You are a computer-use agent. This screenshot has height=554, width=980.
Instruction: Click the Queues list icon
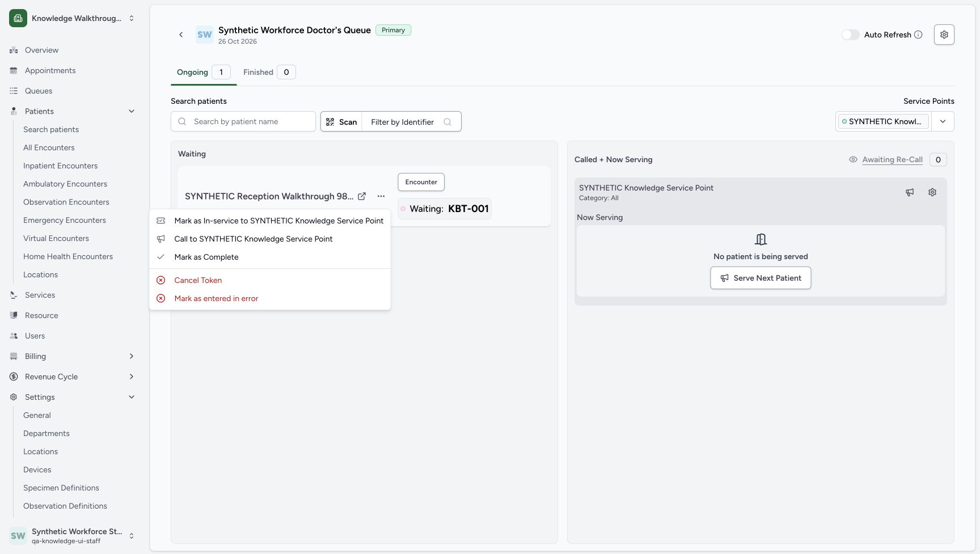click(14, 91)
